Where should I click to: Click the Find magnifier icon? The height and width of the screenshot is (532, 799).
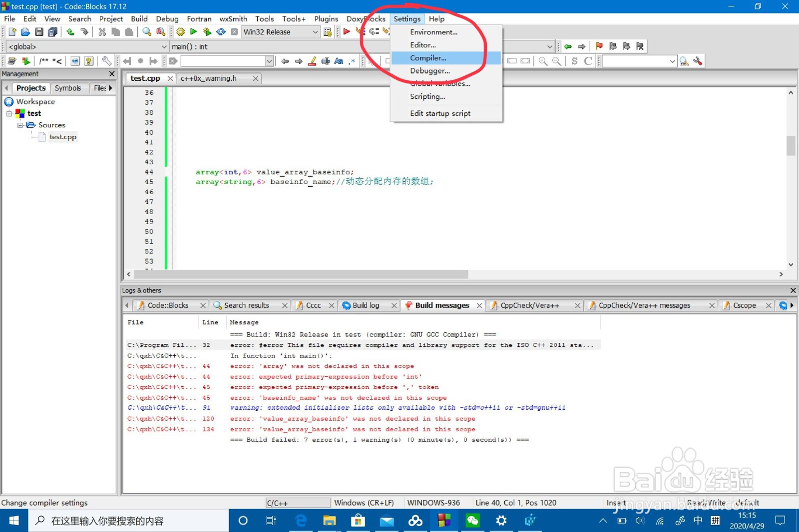point(147,32)
